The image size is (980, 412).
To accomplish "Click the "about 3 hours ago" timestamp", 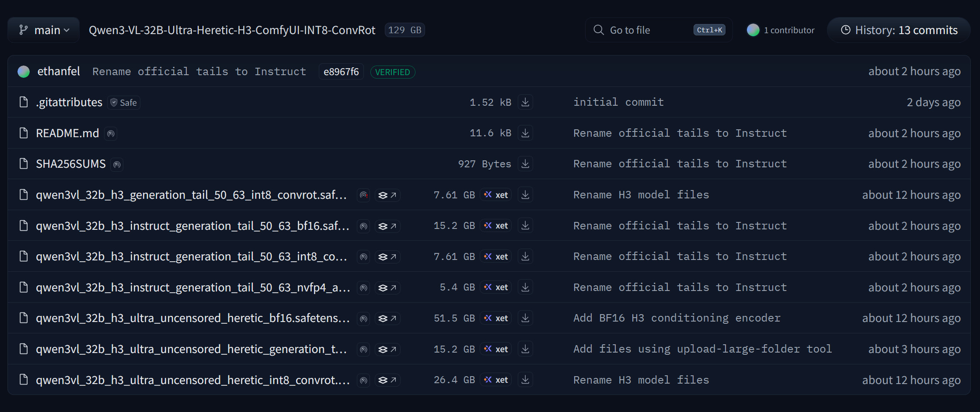I will tap(914, 349).
